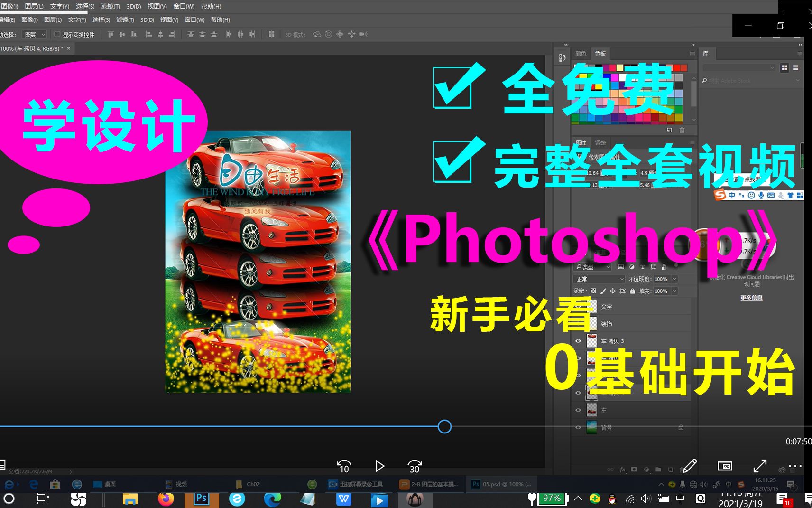812x508 pixels.
Task: Toggle visibility of the 背景 layer
Action: pos(578,427)
